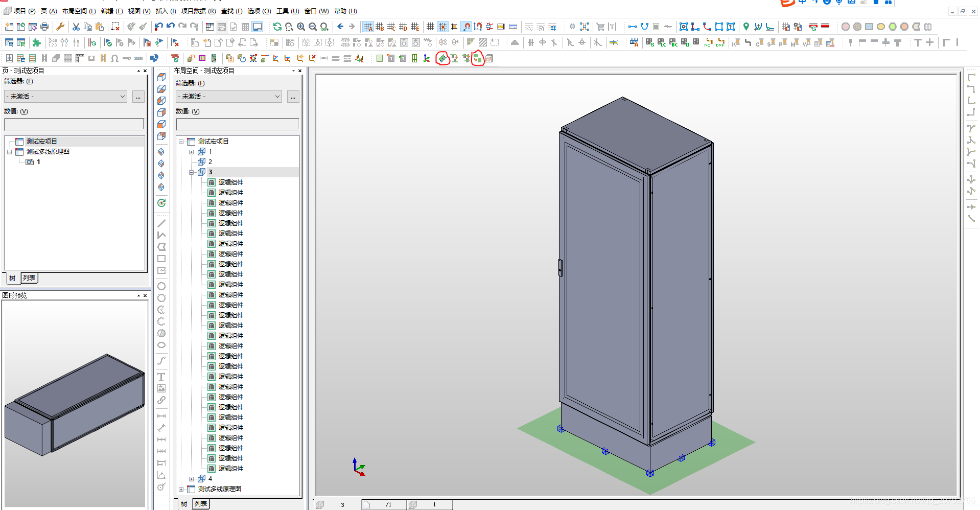Switch to 列表 tab in page navigator
Viewport: 980px width, 510px height.
click(30, 278)
